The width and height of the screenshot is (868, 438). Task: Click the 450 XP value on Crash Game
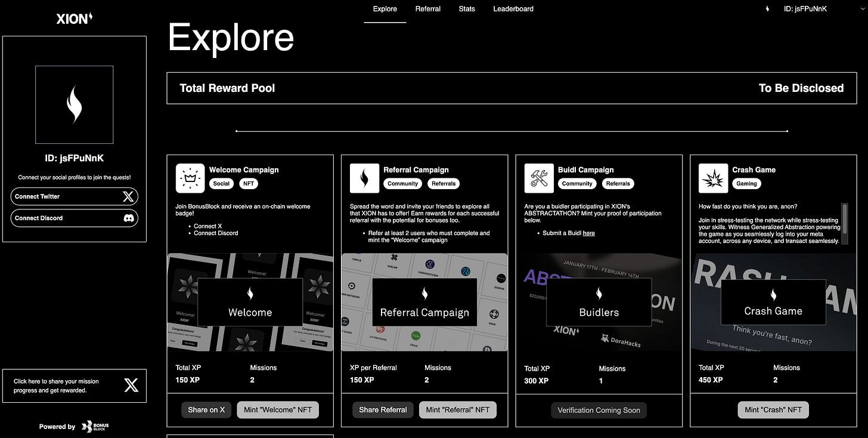(x=711, y=380)
